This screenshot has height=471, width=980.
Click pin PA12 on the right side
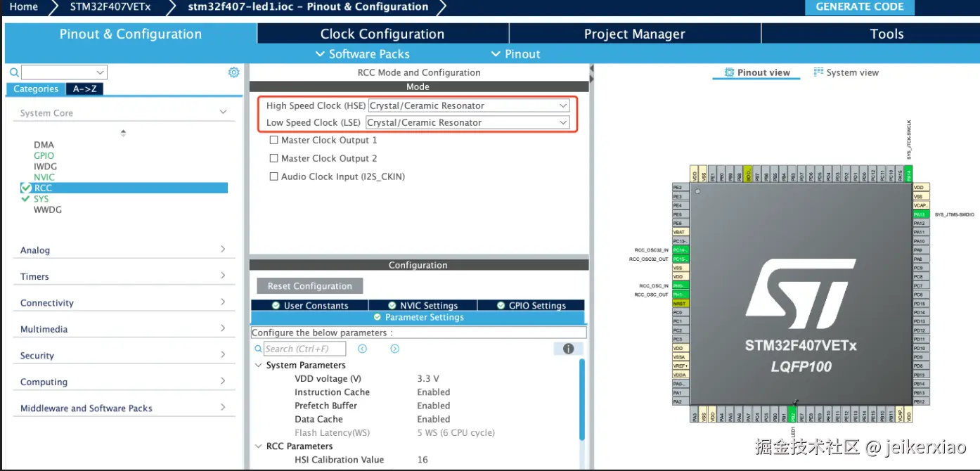pos(921,223)
